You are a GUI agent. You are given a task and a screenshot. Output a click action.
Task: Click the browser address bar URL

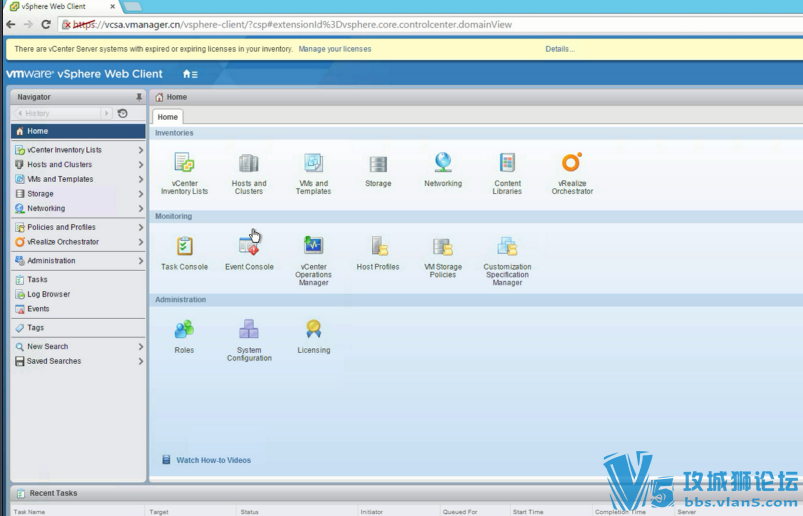292,25
